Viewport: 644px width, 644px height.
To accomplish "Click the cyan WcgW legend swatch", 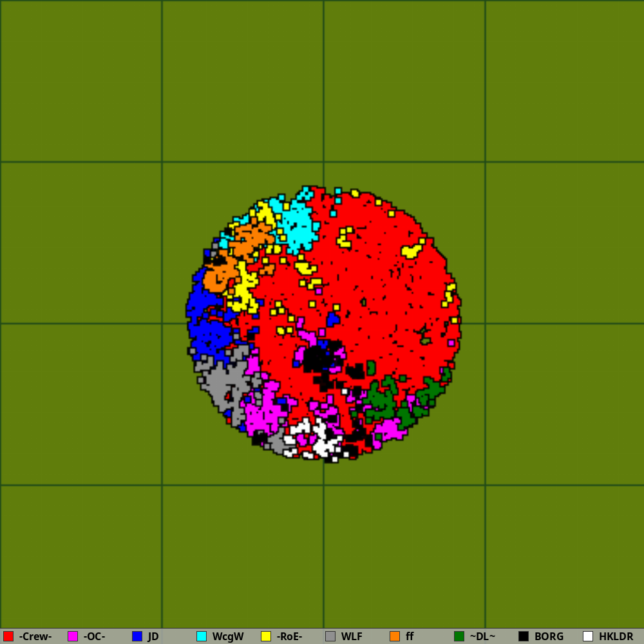I will pyautogui.click(x=202, y=636).
